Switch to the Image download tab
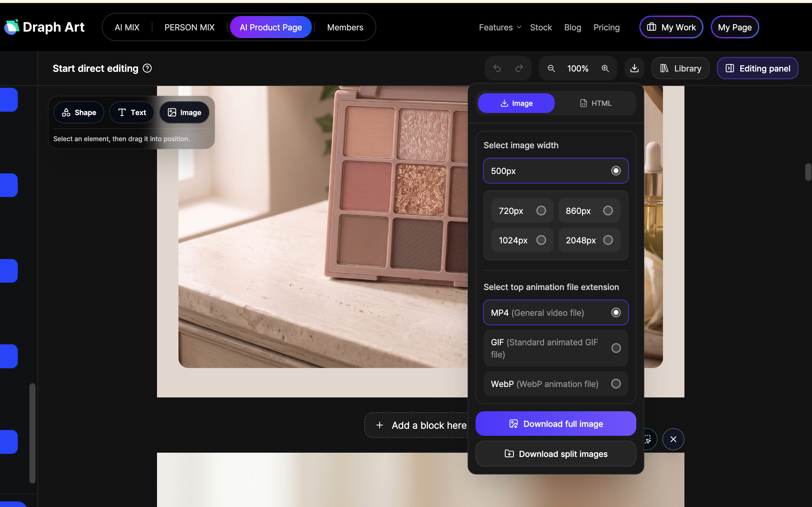 pos(516,103)
